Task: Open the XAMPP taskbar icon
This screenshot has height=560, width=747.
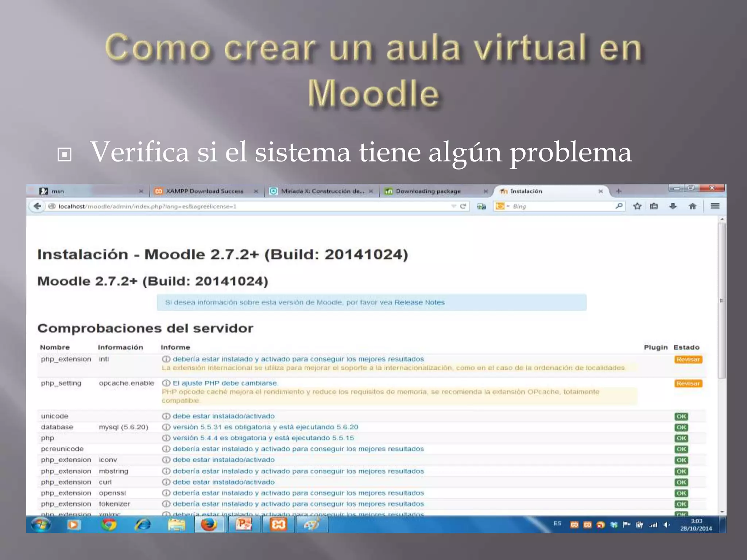Action: (x=278, y=525)
